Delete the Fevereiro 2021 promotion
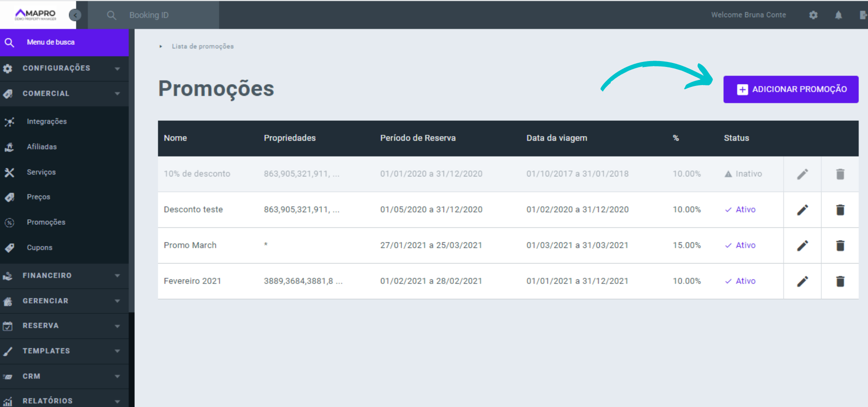 click(x=840, y=281)
